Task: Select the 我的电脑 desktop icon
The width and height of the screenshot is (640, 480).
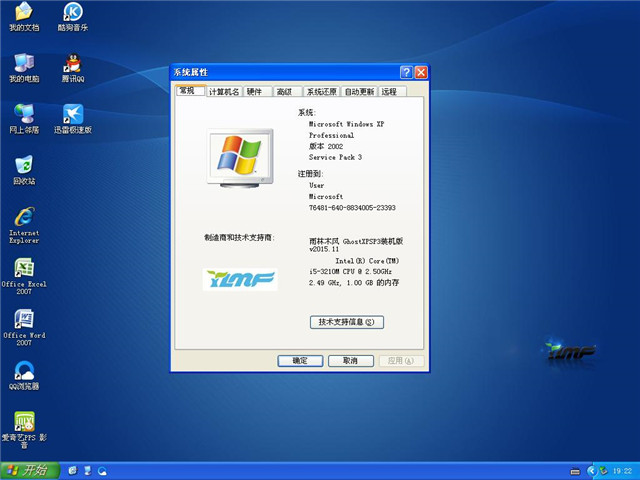Action: (24, 68)
